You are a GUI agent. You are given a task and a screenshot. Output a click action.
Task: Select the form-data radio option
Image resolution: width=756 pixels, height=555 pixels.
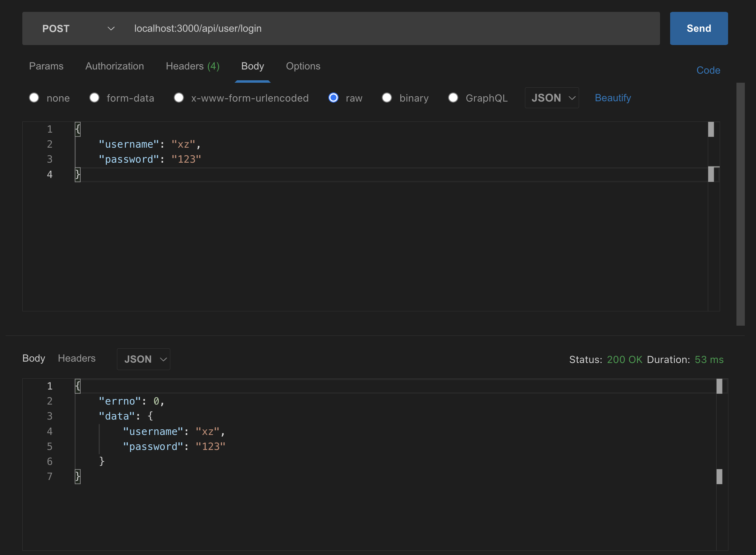[x=95, y=98]
